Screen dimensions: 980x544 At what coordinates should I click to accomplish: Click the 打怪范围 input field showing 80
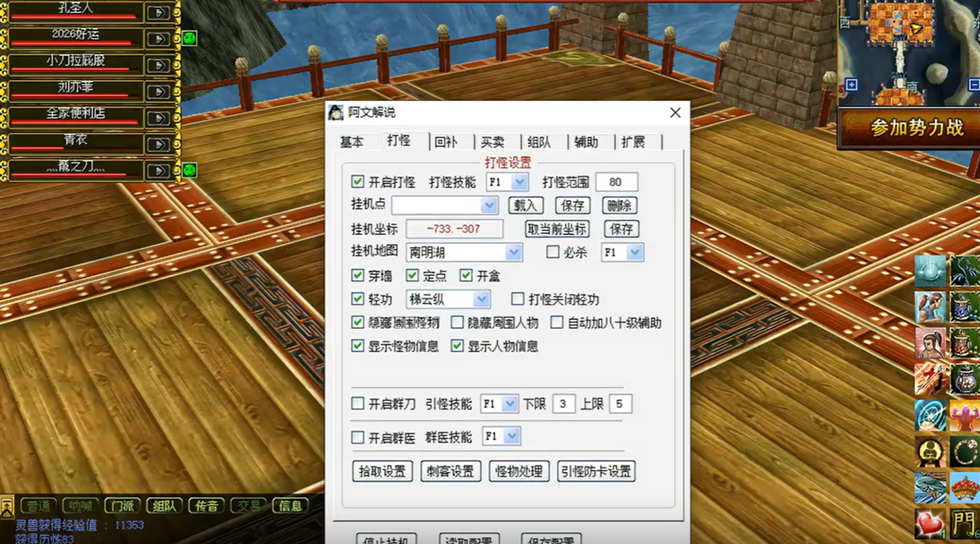[615, 182]
